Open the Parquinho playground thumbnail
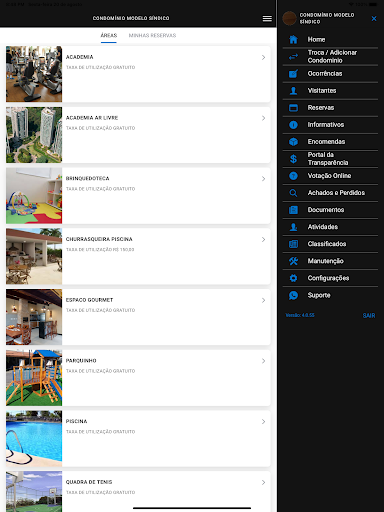 point(34,378)
